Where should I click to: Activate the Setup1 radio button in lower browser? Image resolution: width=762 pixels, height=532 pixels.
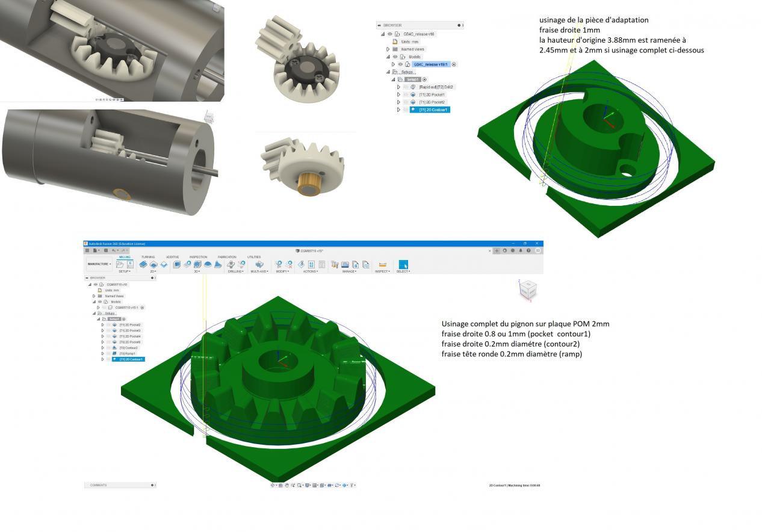click(x=124, y=319)
